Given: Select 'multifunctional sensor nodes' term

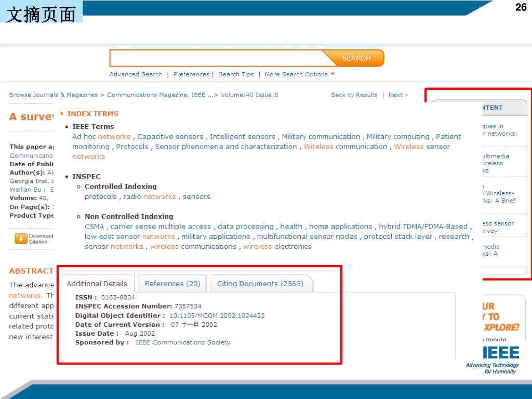Looking at the screenshot, I should 307,236.
